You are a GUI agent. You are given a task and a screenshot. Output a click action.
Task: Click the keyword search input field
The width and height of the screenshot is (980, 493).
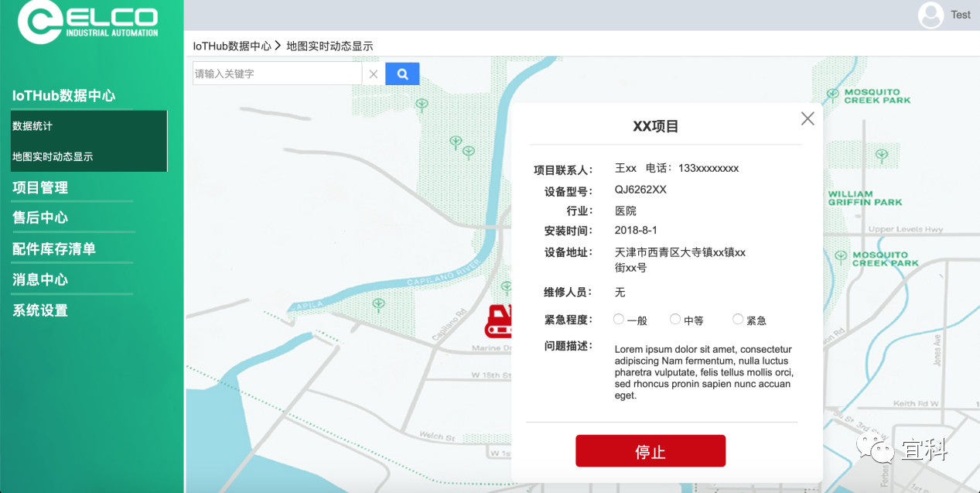click(276, 74)
